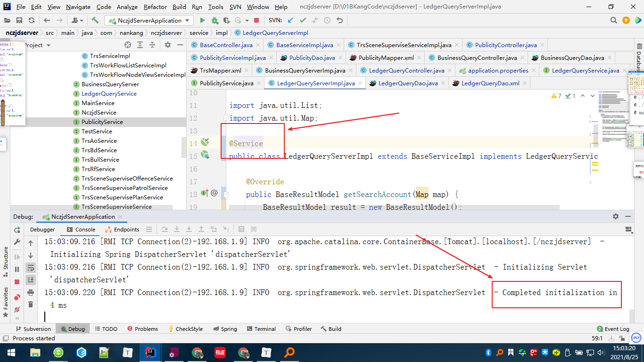644x362 pixels.
Task: Click the IntelliJ IDEA taskbar icon
Action: click(151, 353)
